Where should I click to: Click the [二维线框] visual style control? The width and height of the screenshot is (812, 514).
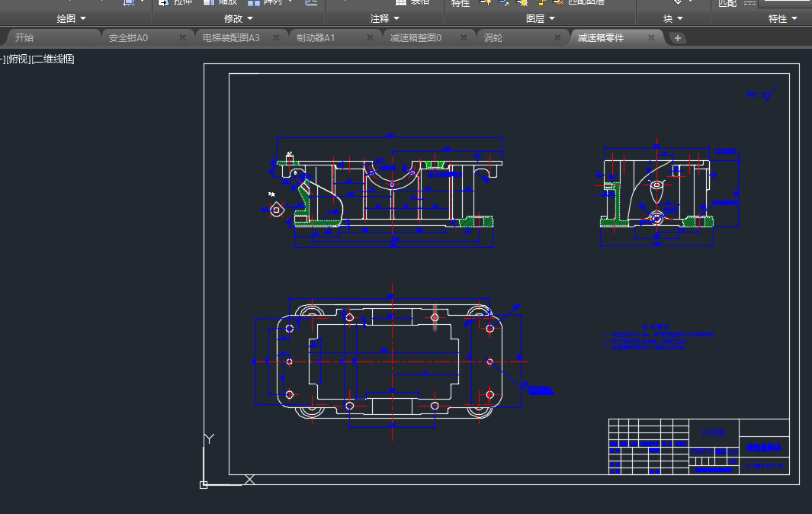coord(53,59)
